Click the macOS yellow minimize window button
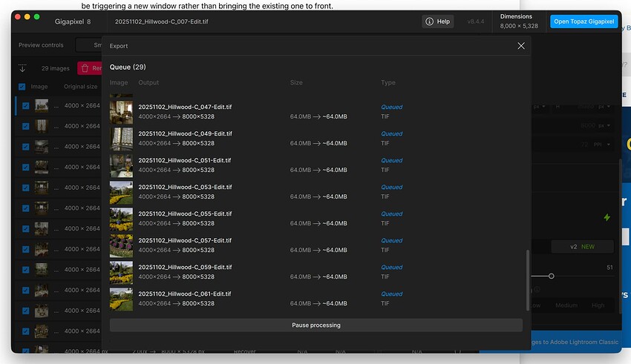 click(27, 17)
